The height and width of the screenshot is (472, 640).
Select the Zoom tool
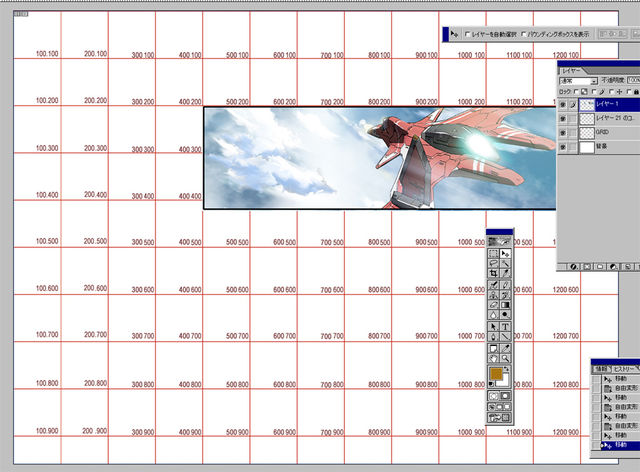click(505, 358)
